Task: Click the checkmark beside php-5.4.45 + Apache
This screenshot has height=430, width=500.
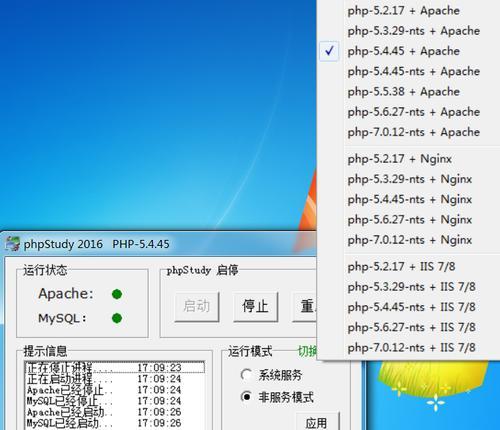Action: [329, 51]
